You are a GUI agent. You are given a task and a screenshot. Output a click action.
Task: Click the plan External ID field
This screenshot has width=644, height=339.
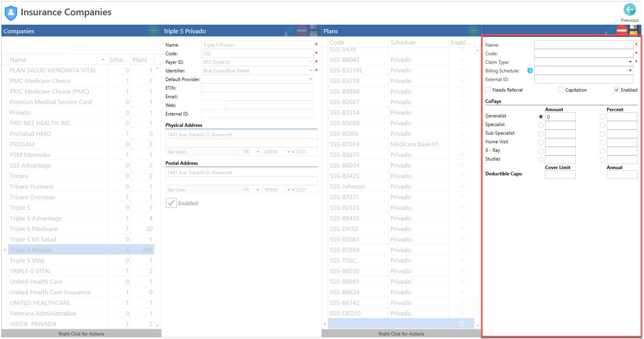pos(584,79)
